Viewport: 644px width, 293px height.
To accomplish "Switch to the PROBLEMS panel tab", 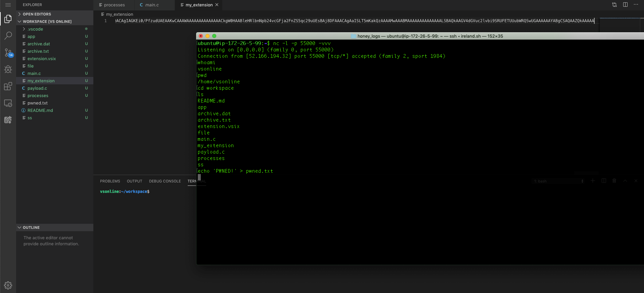I will [110, 181].
